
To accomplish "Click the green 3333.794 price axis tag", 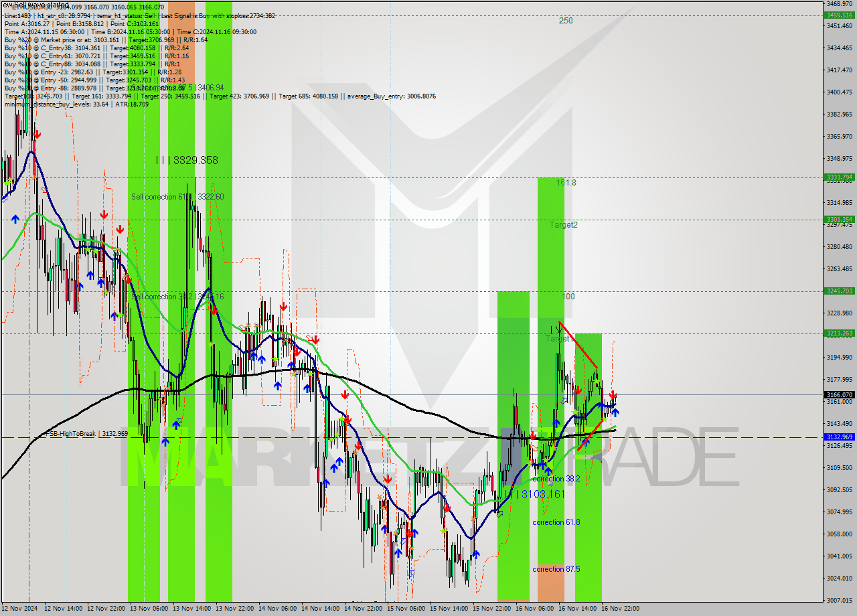I will click(839, 177).
